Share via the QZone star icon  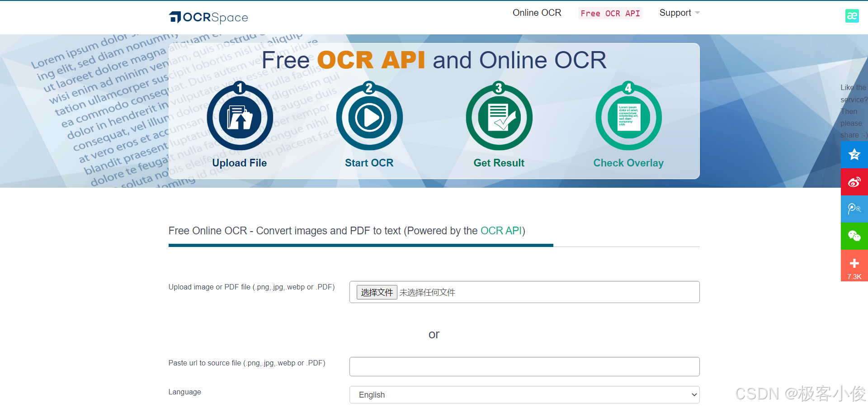click(854, 155)
